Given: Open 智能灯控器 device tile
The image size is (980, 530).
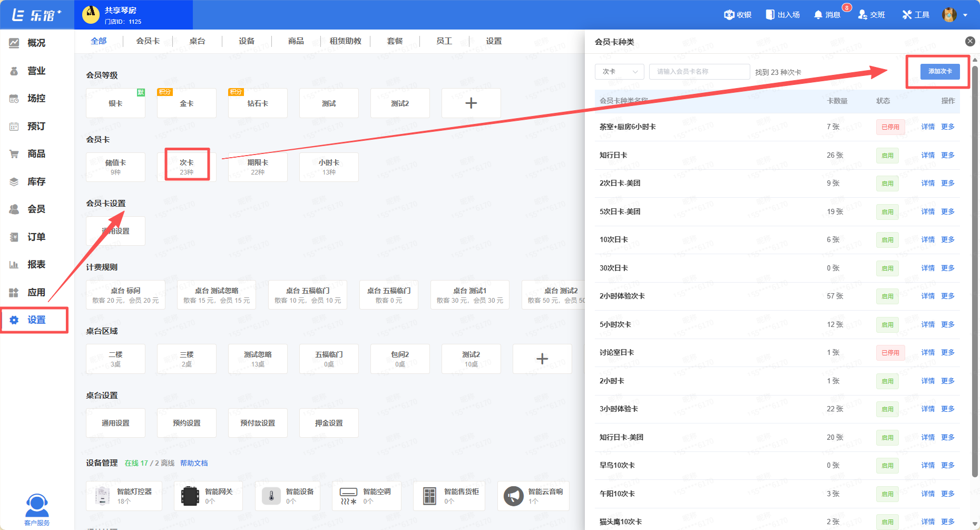Looking at the screenshot, I should (x=124, y=496).
